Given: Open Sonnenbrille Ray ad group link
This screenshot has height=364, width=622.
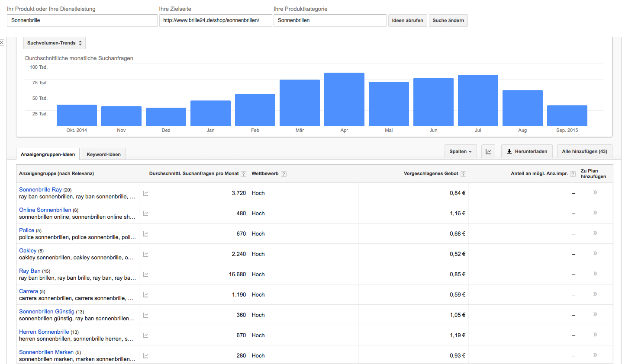Looking at the screenshot, I should (x=40, y=189).
